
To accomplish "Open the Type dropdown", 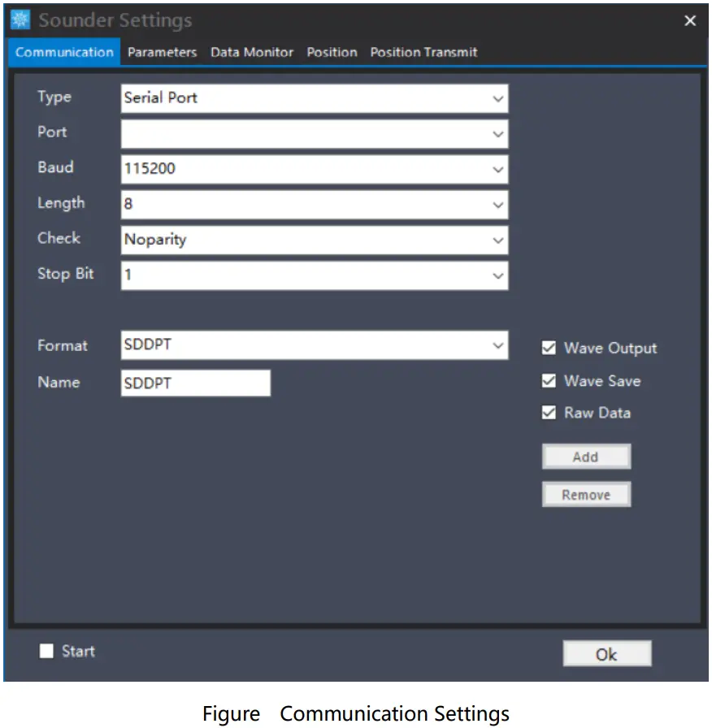I will (x=499, y=97).
